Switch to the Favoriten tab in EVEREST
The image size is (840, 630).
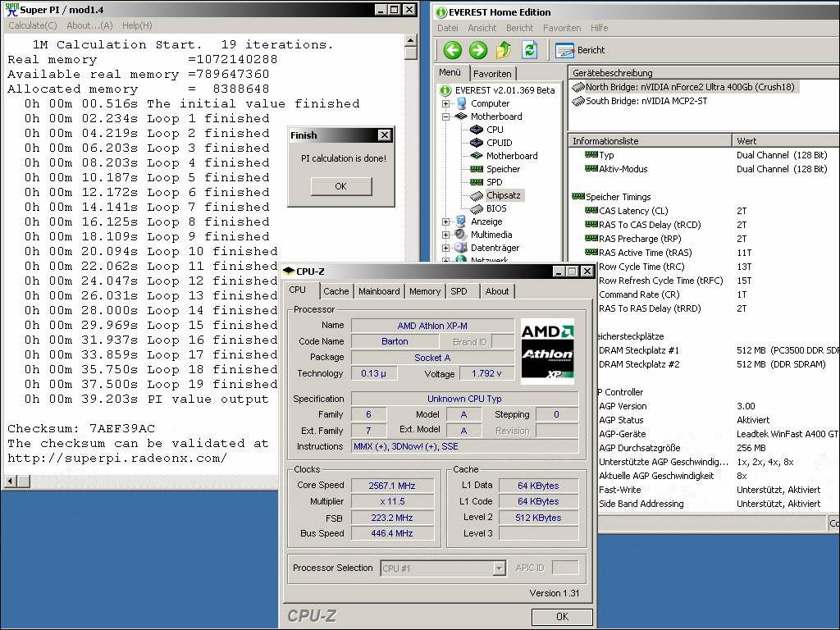coord(492,74)
